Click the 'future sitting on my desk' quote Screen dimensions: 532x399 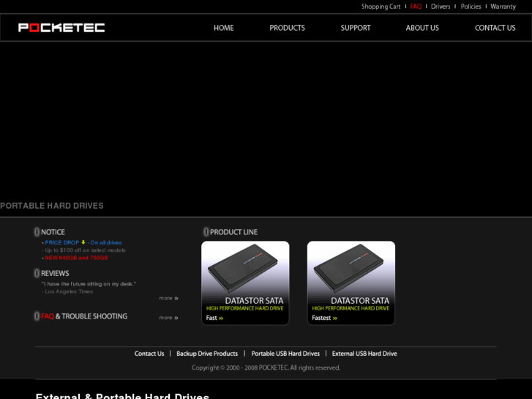(89, 284)
